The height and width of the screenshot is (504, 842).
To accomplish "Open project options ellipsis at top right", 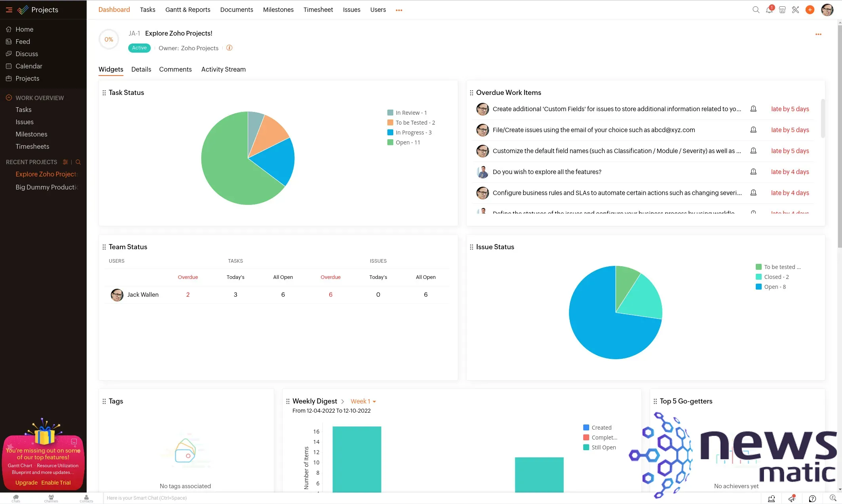I will 818,34.
